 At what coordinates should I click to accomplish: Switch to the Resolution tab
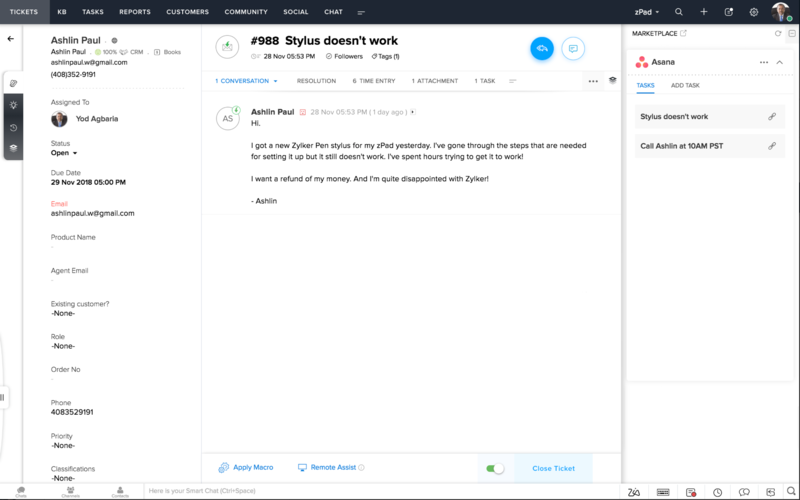(316, 81)
